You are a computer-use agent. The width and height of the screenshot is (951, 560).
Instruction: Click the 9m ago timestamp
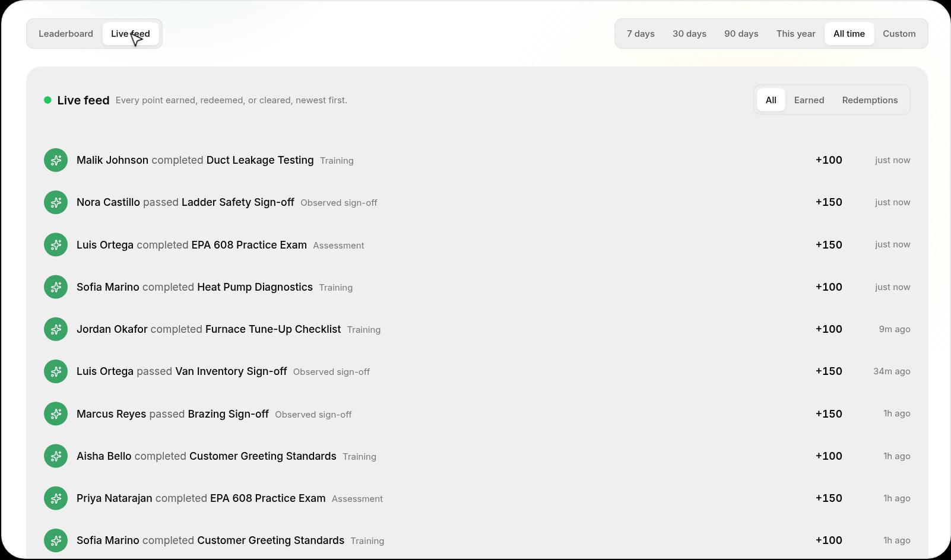click(895, 329)
